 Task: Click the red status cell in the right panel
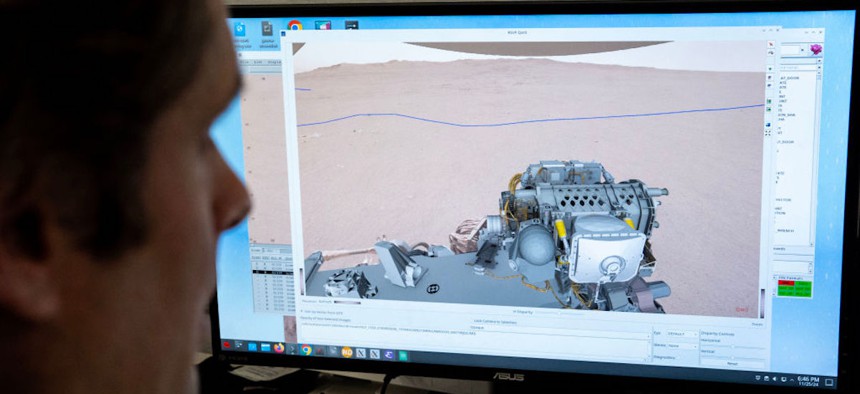coord(786,283)
